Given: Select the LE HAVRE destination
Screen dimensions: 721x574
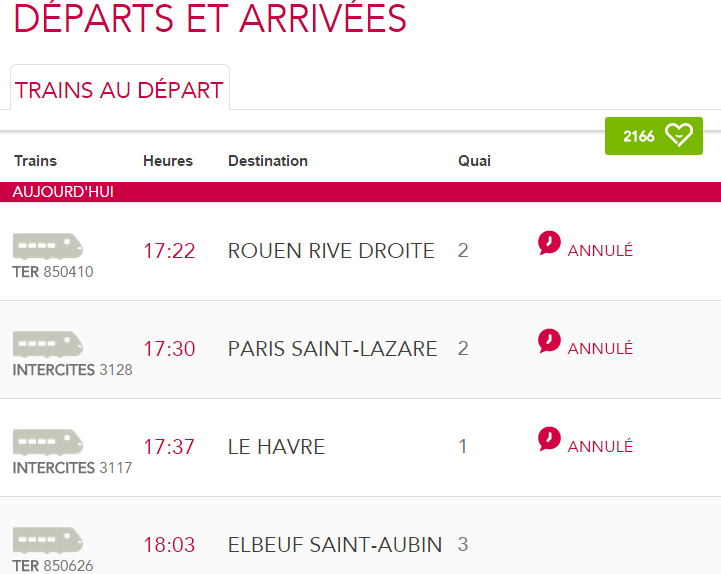Looking at the screenshot, I should pyautogui.click(x=276, y=447).
